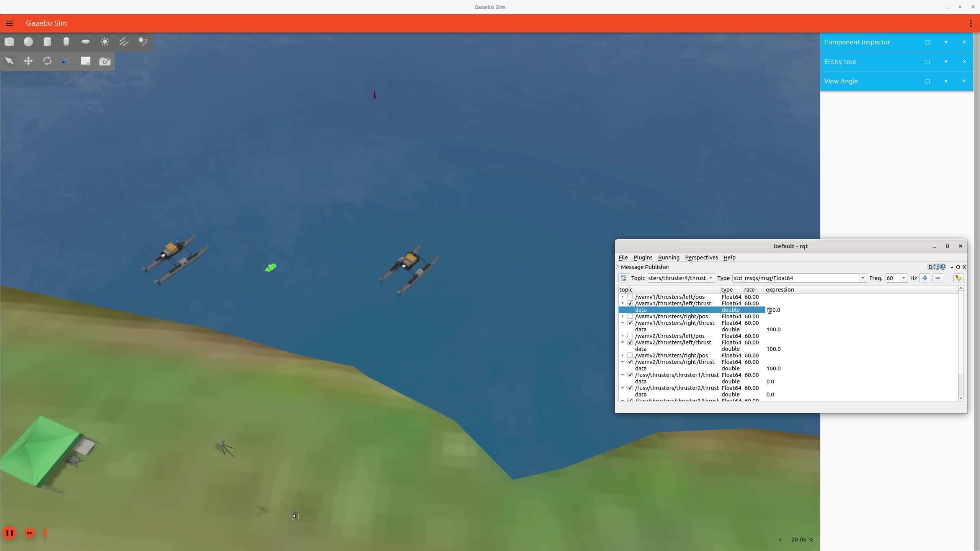Screen dimensions: 980x551
Task: Take a screenshot with camera icon
Action: pyautogui.click(x=105, y=61)
